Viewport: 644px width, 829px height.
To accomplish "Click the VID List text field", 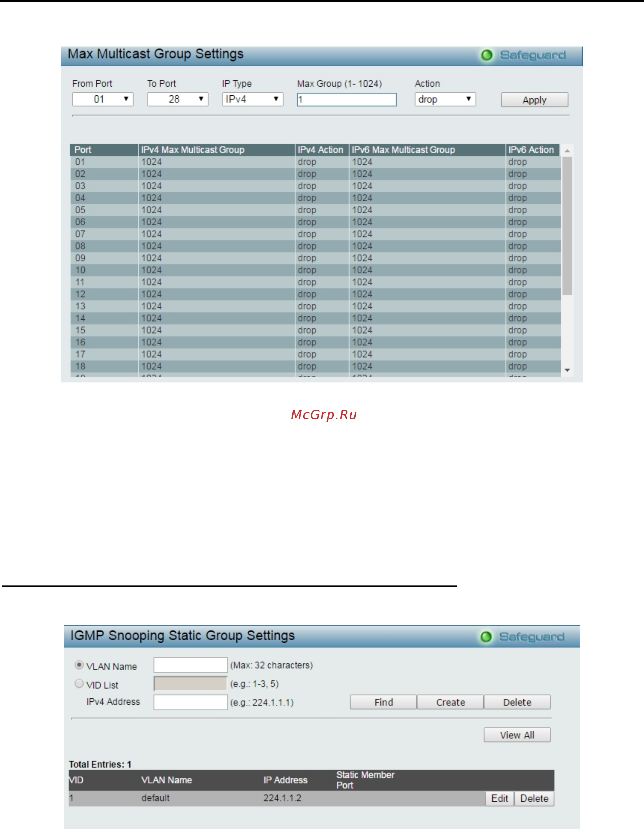I will 191,683.
